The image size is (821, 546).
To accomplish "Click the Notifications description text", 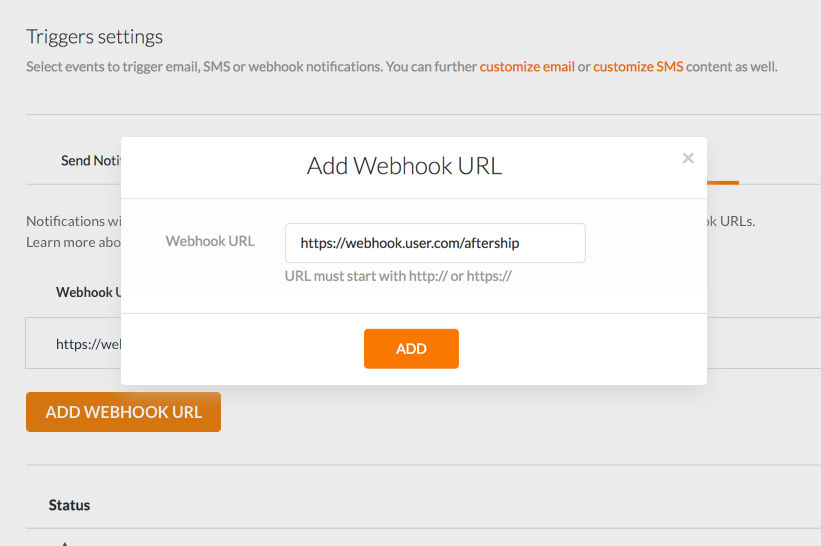I will [66, 221].
